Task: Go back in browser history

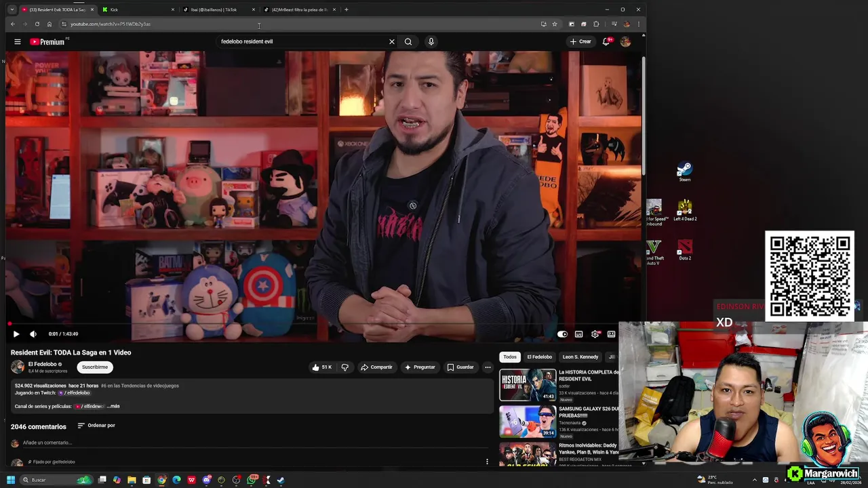Action: click(x=12, y=24)
